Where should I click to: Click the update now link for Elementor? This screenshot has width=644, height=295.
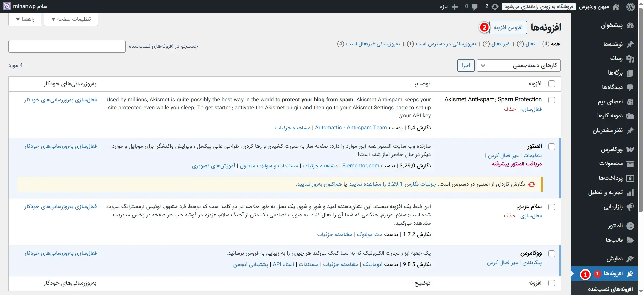tap(319, 184)
